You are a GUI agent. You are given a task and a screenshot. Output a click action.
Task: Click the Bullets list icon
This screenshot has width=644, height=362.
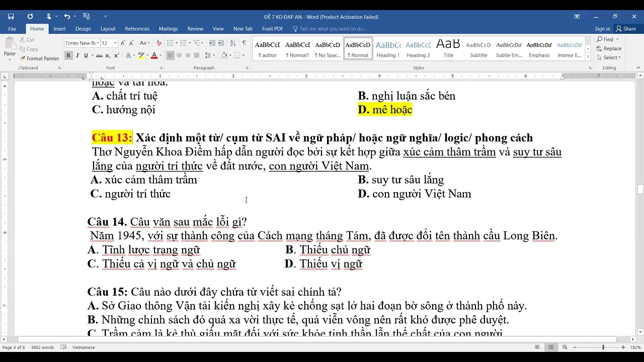(170, 43)
